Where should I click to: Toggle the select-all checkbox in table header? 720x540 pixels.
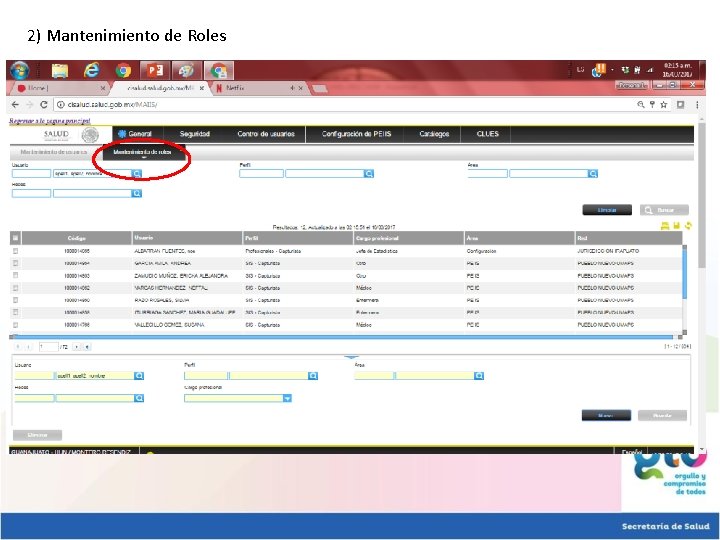tap(15, 238)
